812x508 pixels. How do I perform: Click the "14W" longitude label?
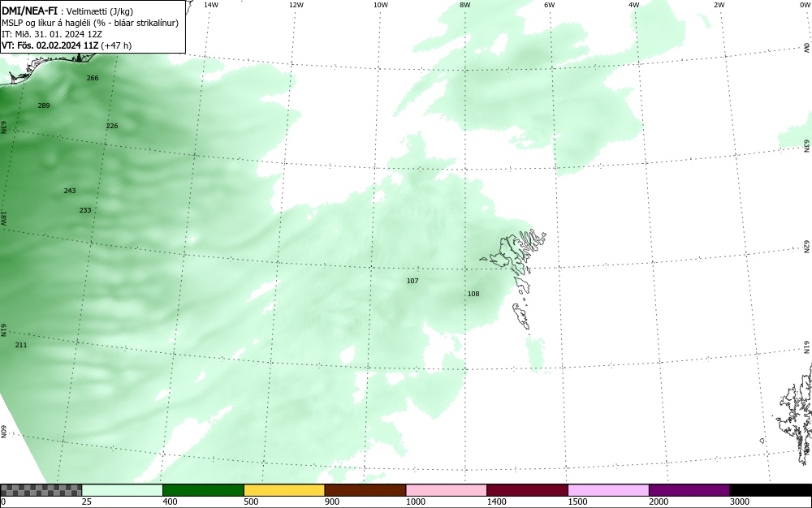click(211, 5)
